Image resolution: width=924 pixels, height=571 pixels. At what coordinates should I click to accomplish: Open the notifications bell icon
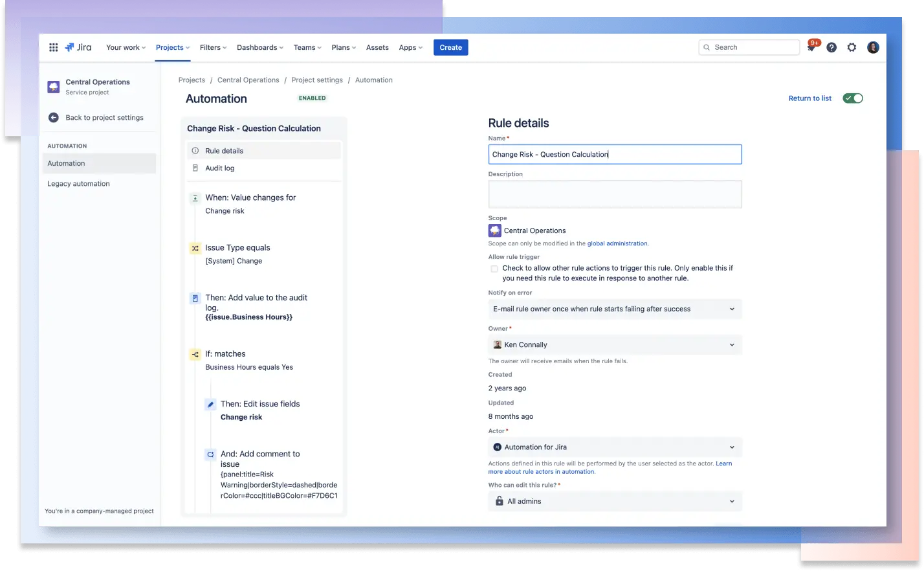click(x=811, y=47)
